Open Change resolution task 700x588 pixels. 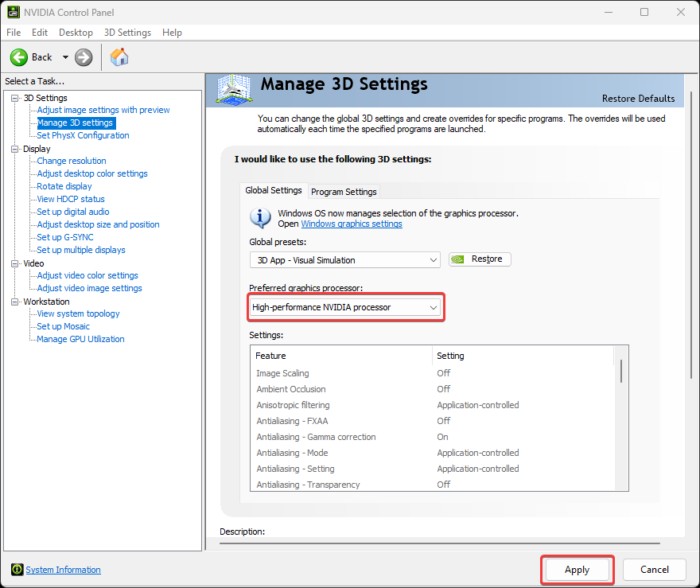point(72,161)
